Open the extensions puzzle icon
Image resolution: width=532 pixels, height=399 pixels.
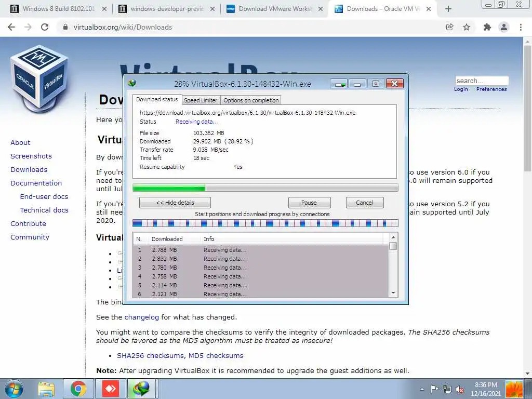[487, 27]
